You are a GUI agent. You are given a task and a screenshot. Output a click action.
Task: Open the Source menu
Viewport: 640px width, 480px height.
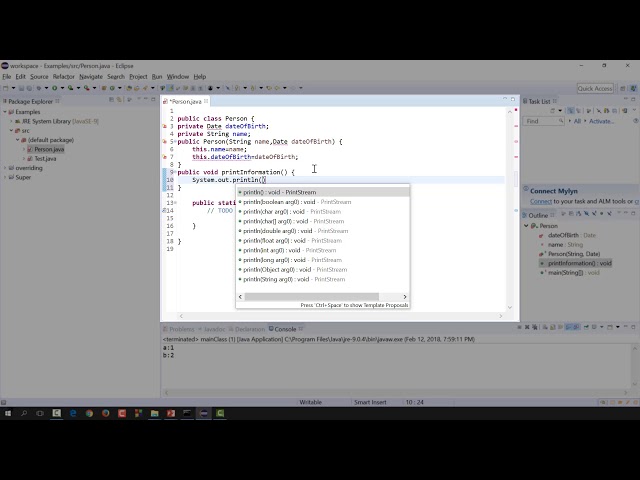coord(39,77)
